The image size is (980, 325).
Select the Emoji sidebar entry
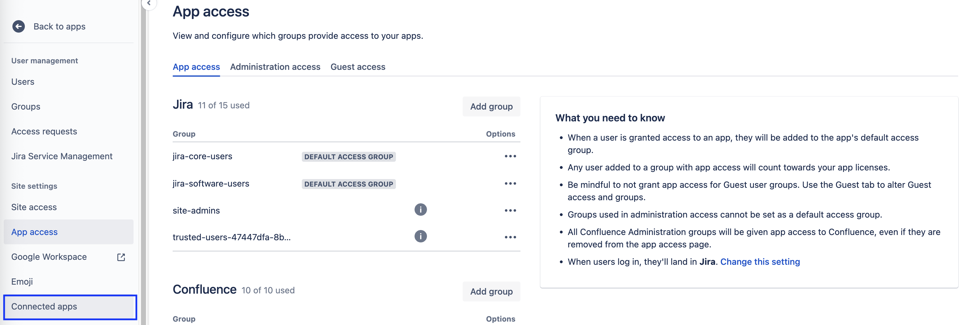tap(22, 281)
